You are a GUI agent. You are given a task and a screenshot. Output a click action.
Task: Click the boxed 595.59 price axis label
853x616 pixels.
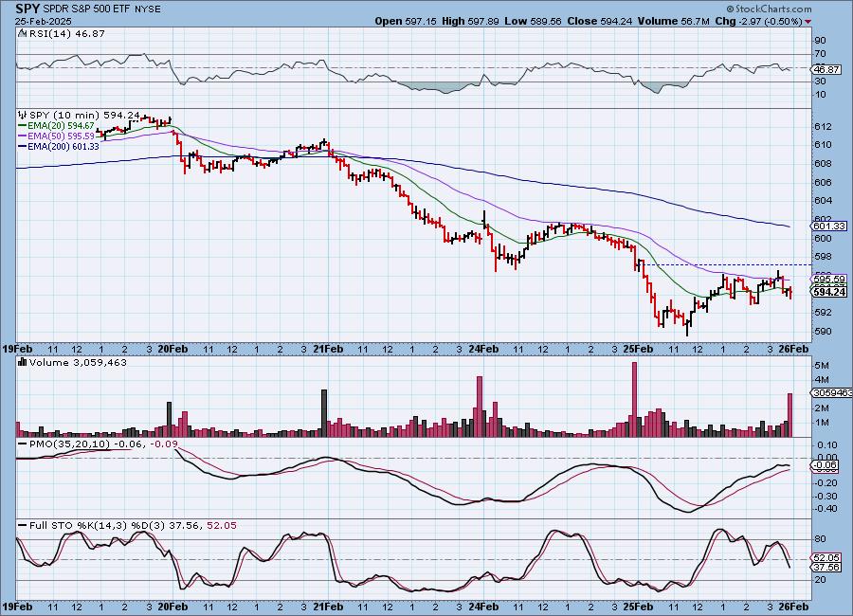pos(829,279)
